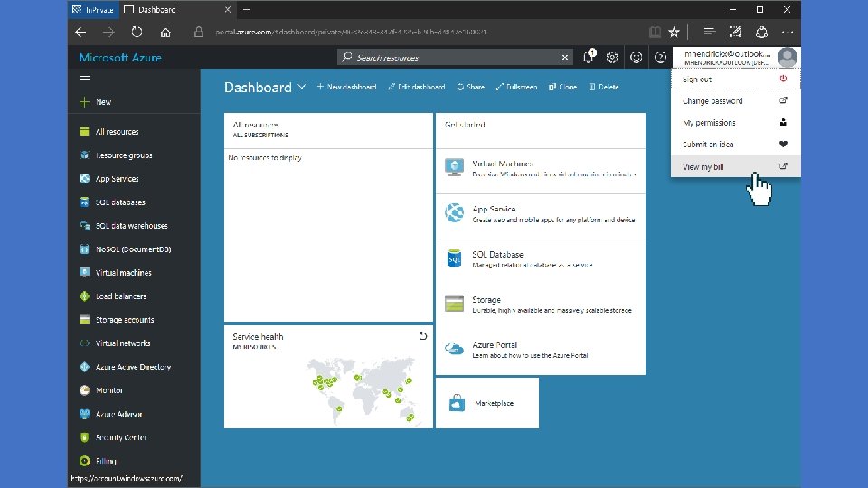Click the Microsoft Azure logo text
868x488 pixels.
click(120, 58)
